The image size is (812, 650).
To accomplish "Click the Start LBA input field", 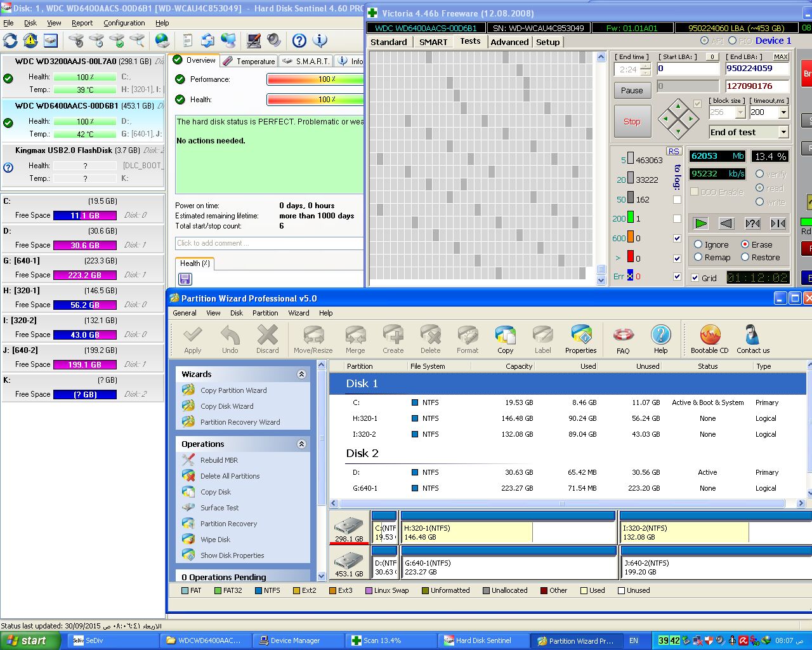I will click(x=688, y=69).
